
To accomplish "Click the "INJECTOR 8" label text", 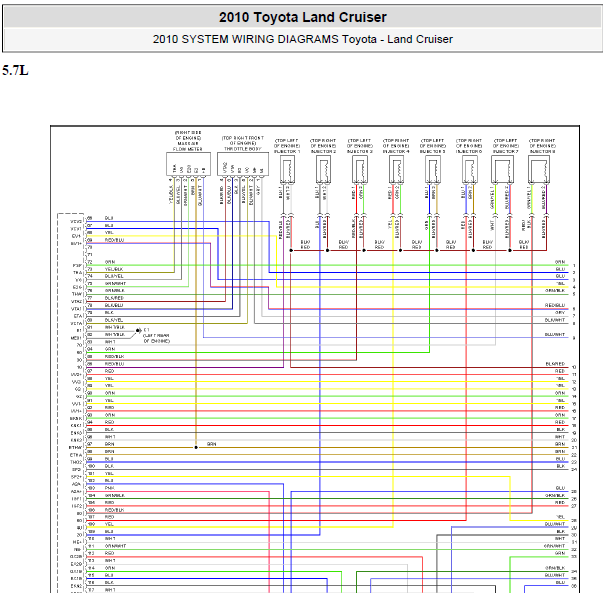I will coord(543,152).
